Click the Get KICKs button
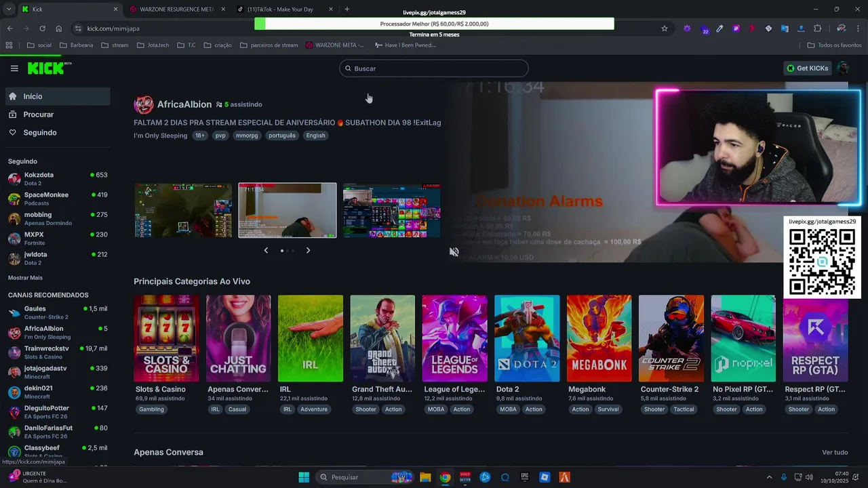Image resolution: width=868 pixels, height=488 pixels. click(807, 68)
